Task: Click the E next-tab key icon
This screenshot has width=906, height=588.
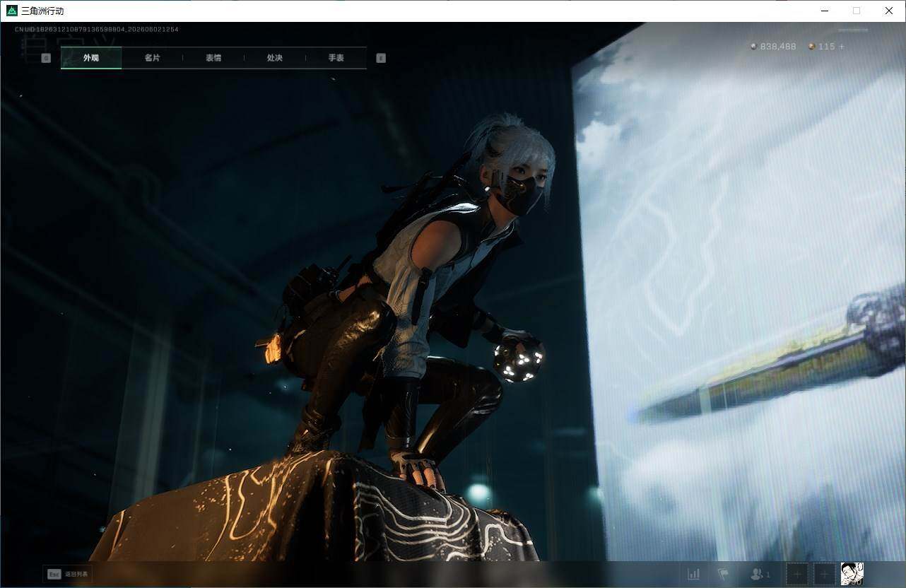Action: pos(381,58)
